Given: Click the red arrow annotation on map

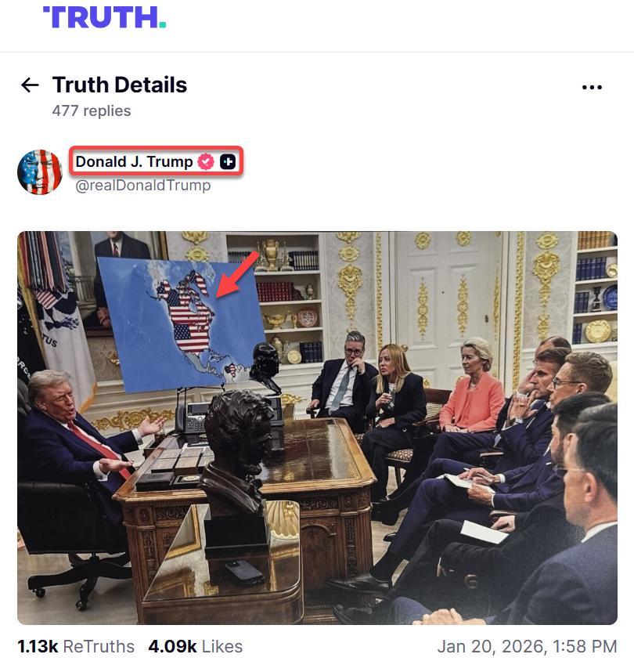Looking at the screenshot, I should pos(237,274).
